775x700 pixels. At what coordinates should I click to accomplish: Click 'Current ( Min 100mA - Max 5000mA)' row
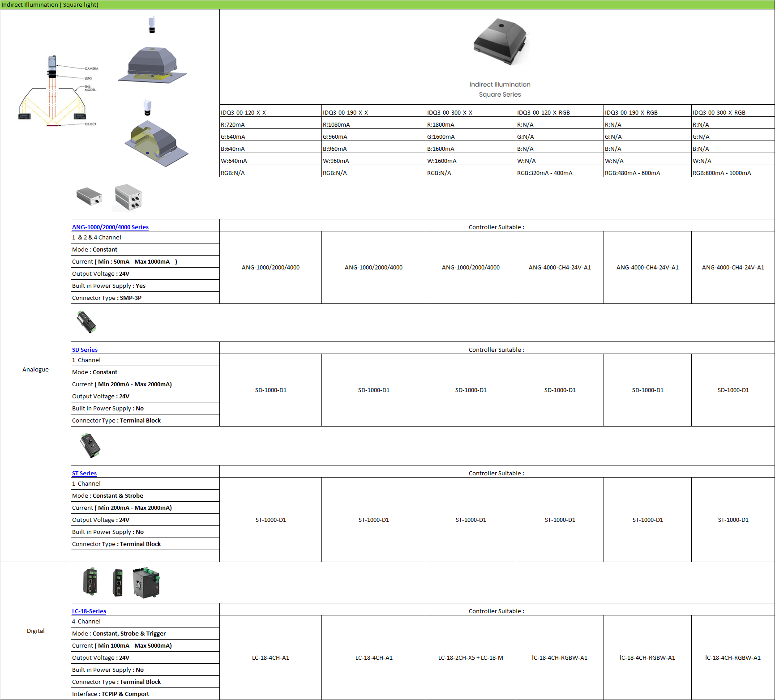tap(146, 645)
